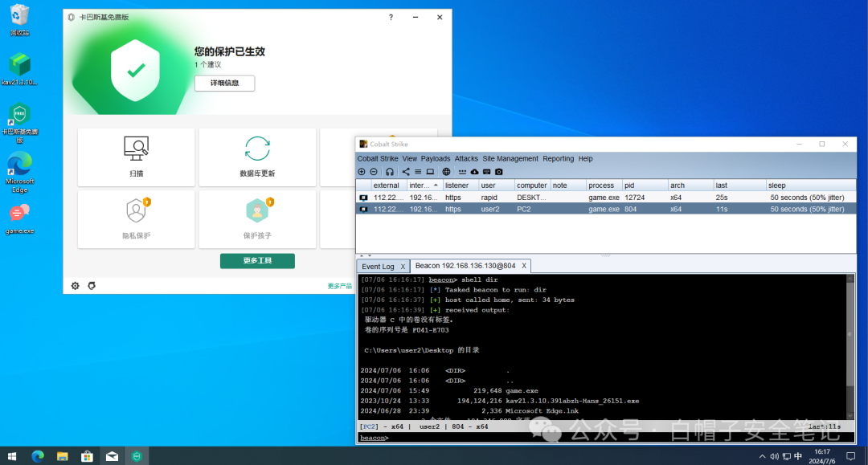868x465 pixels.
Task: Click the 更多产品 link
Action: tap(340, 286)
